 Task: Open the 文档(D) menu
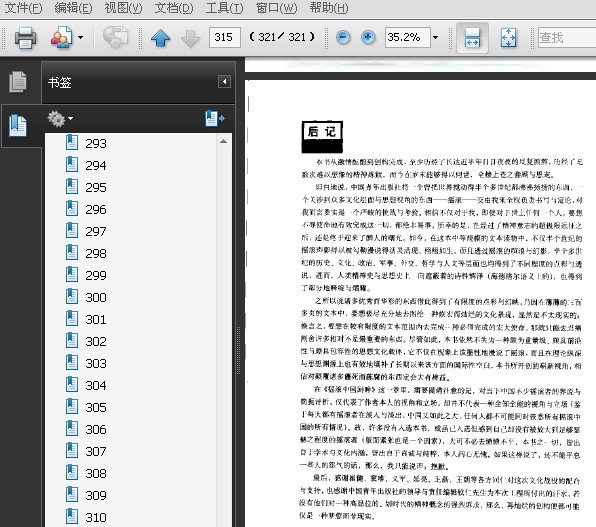pyautogui.click(x=174, y=8)
